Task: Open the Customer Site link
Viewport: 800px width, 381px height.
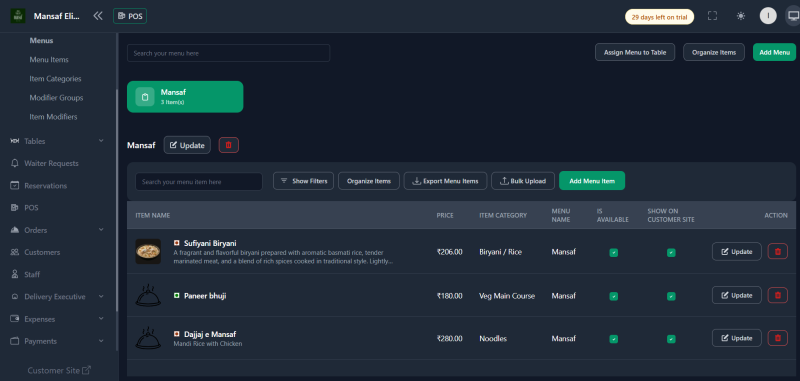Action: [x=59, y=370]
